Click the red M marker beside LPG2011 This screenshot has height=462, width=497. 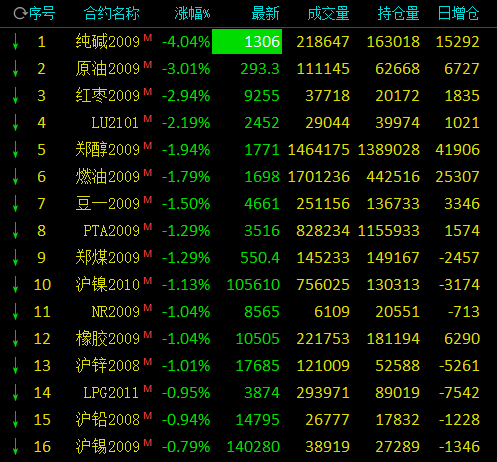(x=148, y=389)
